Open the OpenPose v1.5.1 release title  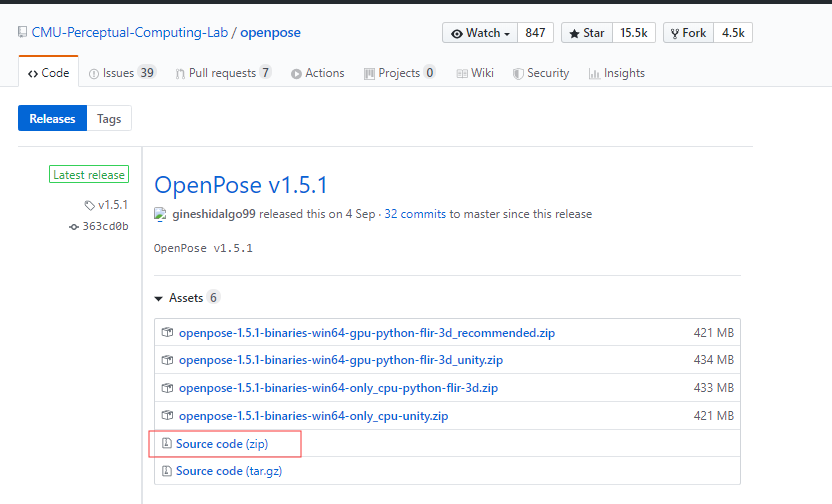click(241, 185)
